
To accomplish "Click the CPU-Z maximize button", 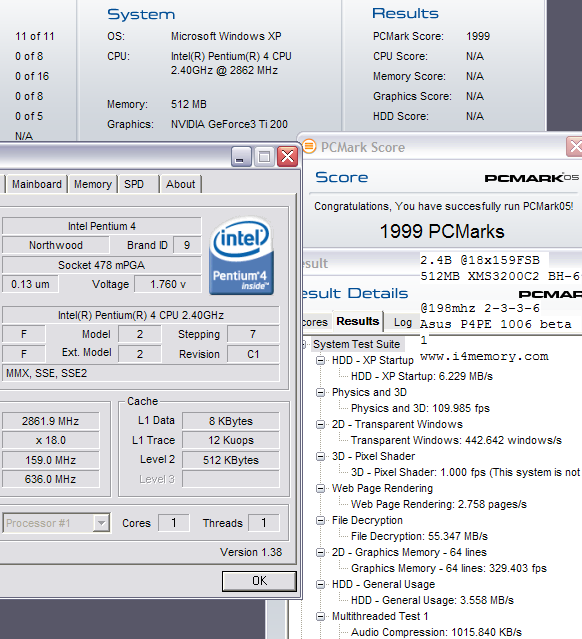I will coord(264,157).
